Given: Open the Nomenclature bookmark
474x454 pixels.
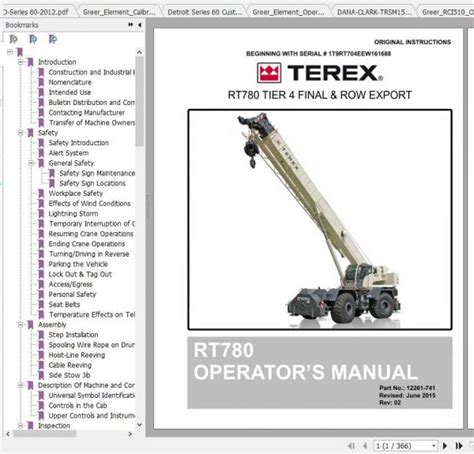Looking at the screenshot, I should pyautogui.click(x=70, y=82).
